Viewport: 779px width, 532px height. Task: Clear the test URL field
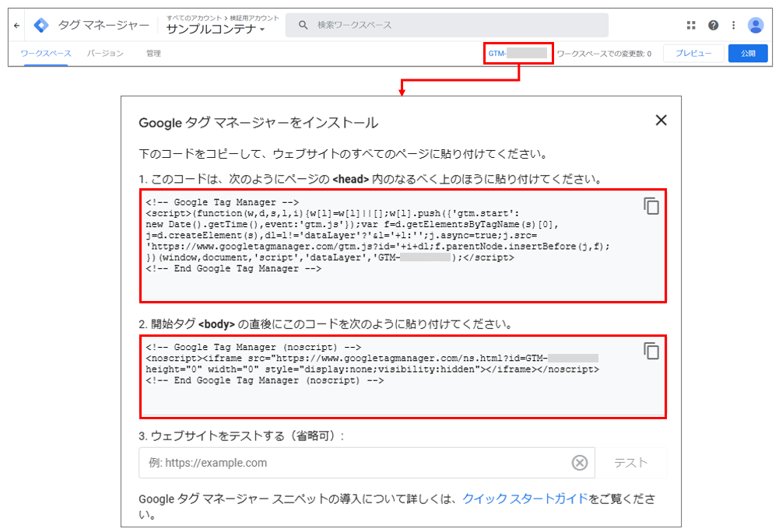[579, 463]
